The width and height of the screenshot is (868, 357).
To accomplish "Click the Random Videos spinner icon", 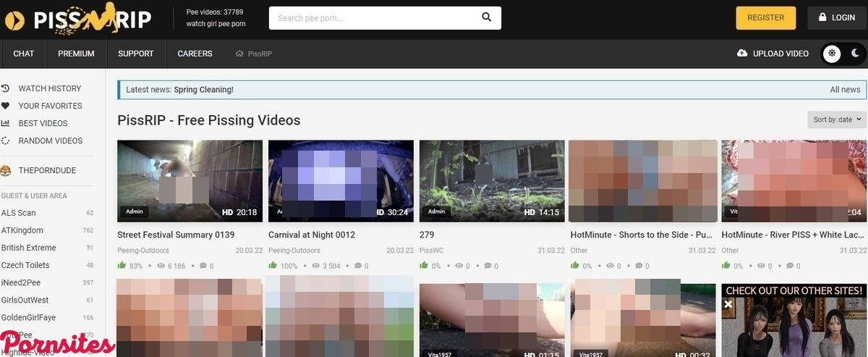I will coord(5,140).
